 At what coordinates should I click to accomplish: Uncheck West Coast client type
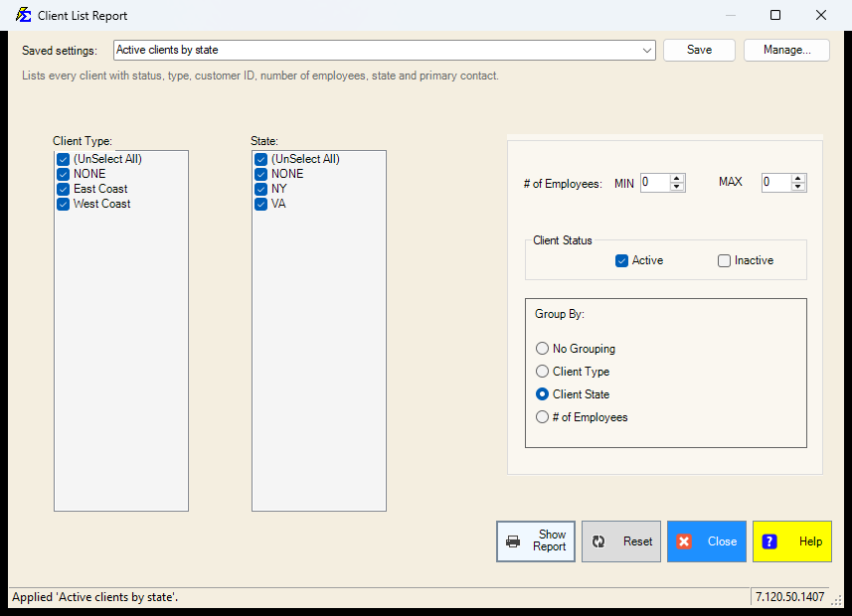click(63, 204)
